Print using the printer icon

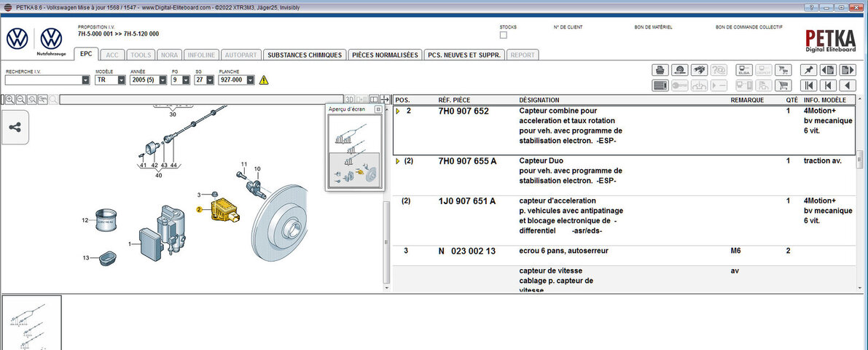(x=660, y=70)
